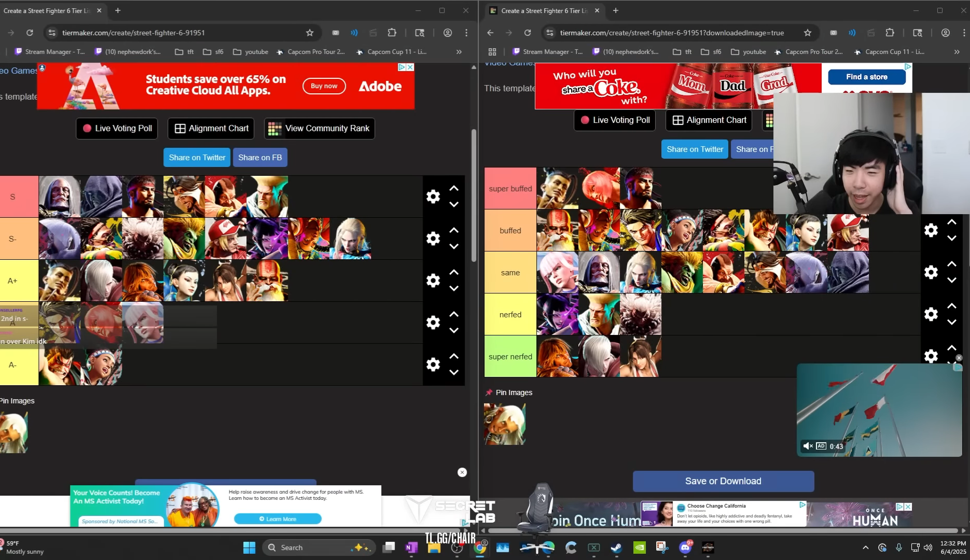Open Chrome menu in left window
This screenshot has height=560, width=970.
tap(466, 33)
